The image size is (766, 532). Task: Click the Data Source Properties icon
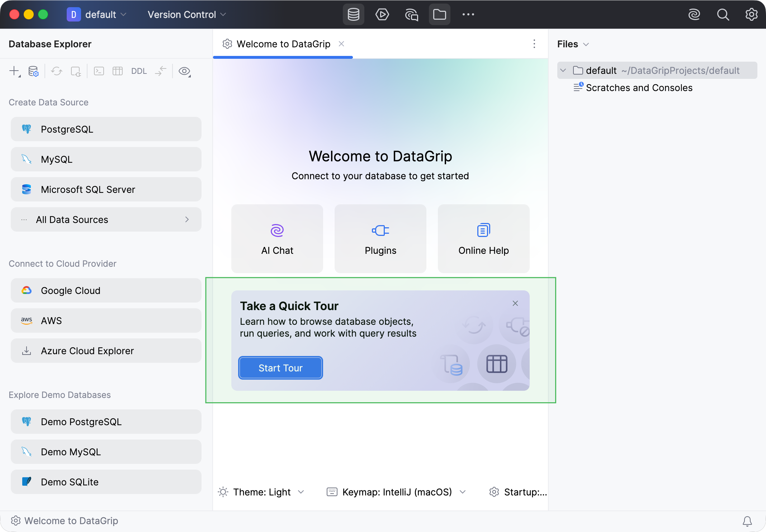[33, 71]
